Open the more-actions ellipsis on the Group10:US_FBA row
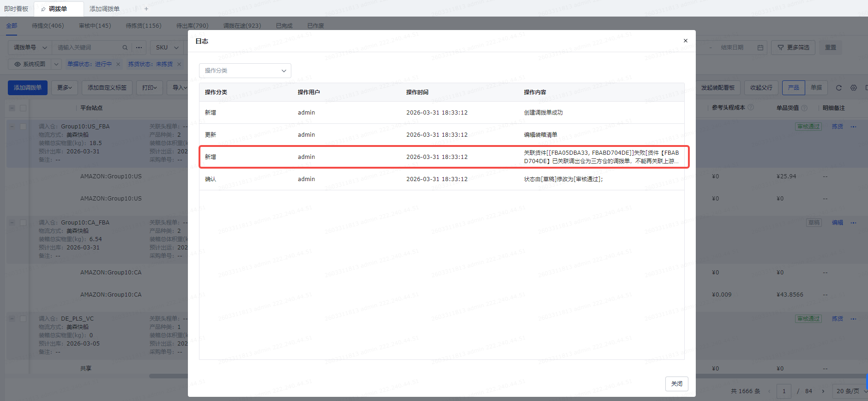Image resolution: width=868 pixels, height=401 pixels. [853, 127]
